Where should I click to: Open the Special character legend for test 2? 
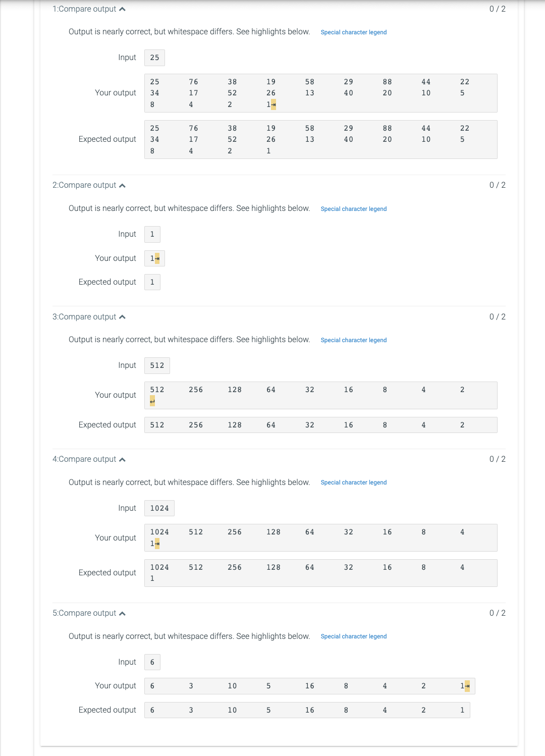tap(353, 209)
